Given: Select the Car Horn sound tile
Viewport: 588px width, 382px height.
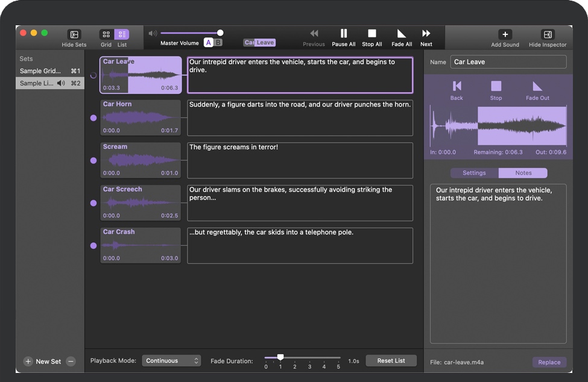Looking at the screenshot, I should (141, 117).
